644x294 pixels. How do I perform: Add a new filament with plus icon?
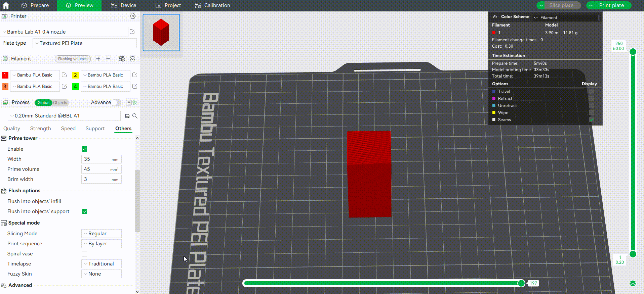pos(98,59)
